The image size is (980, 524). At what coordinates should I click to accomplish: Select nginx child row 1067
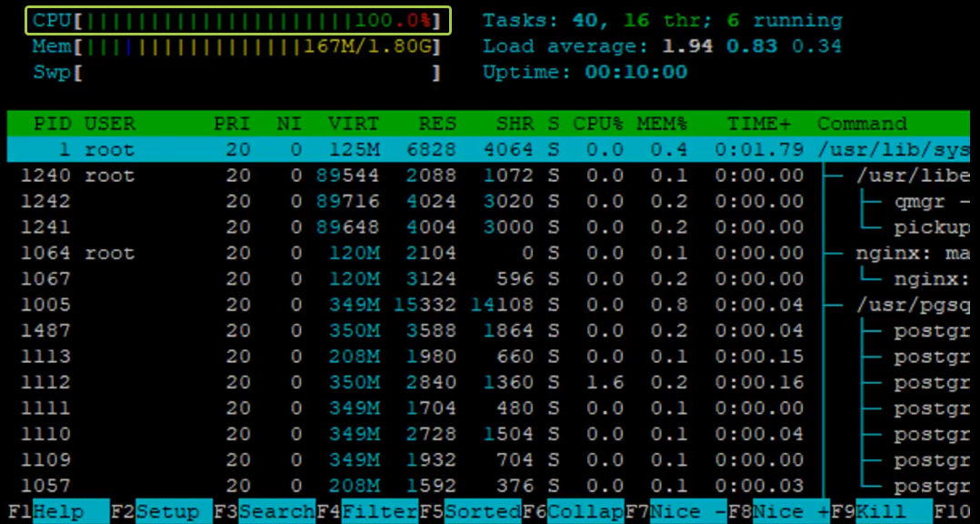point(488,279)
